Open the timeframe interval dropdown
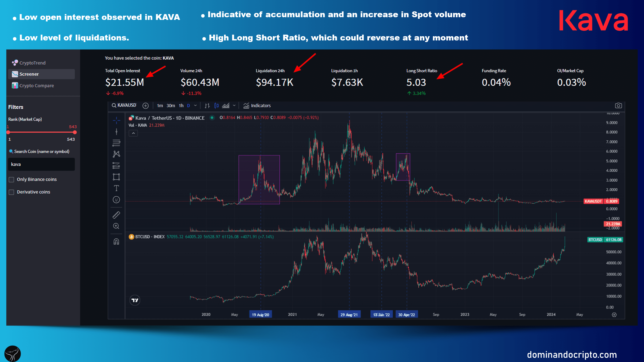This screenshot has width=644, height=362. (196, 105)
